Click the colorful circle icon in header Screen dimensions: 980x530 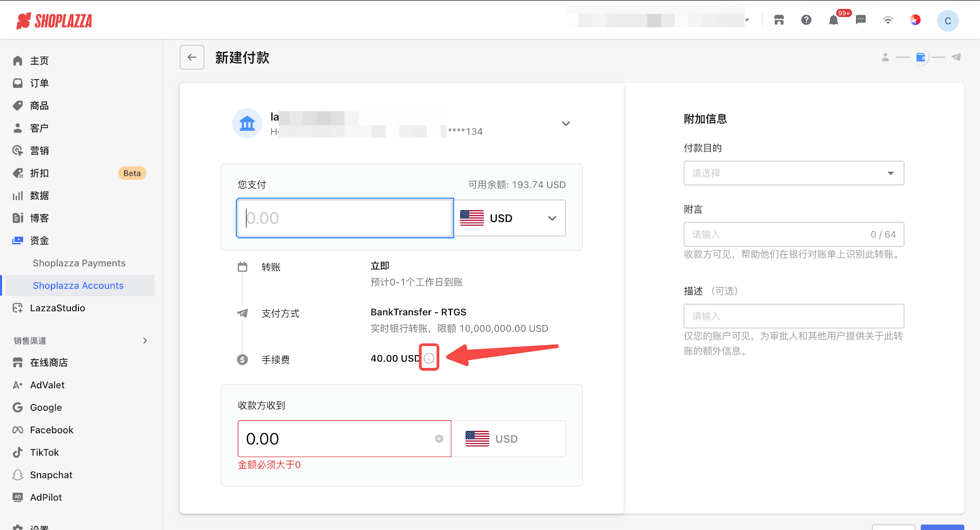pyautogui.click(x=915, y=20)
